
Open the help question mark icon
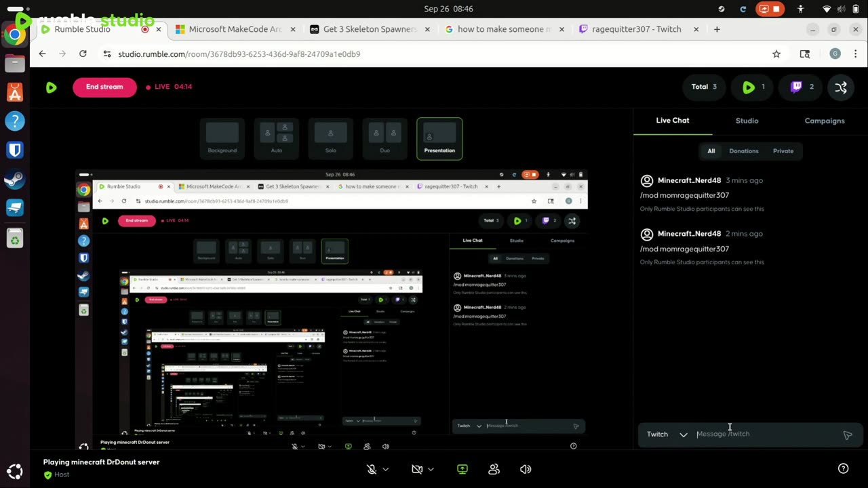pyautogui.click(x=843, y=468)
